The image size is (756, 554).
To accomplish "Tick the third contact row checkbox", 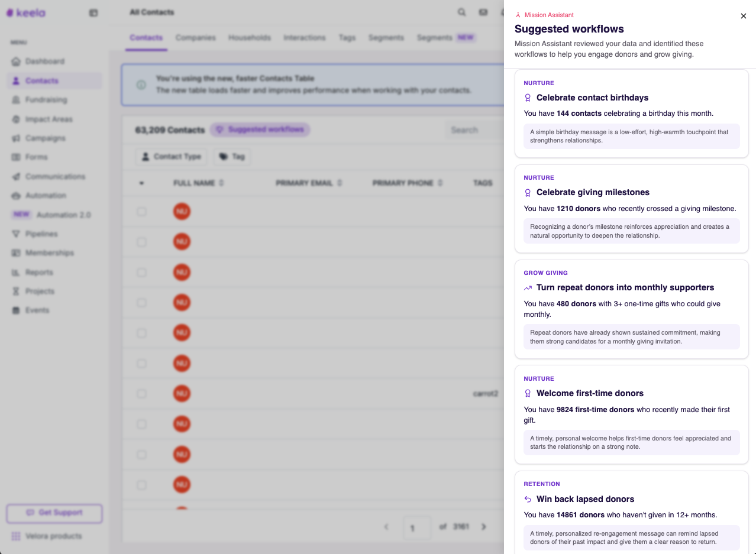I will (x=141, y=273).
